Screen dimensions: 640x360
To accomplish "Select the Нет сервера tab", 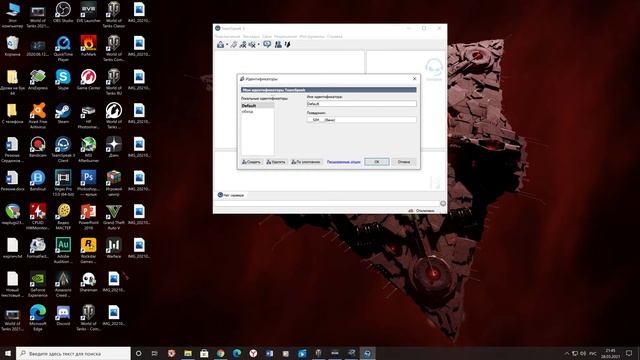I will (231, 195).
